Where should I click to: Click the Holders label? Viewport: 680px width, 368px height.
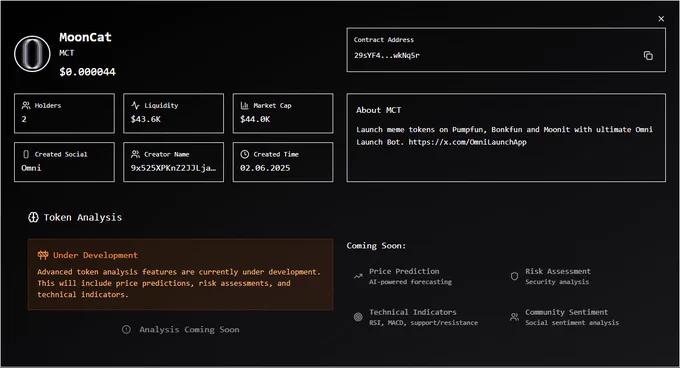click(48, 105)
